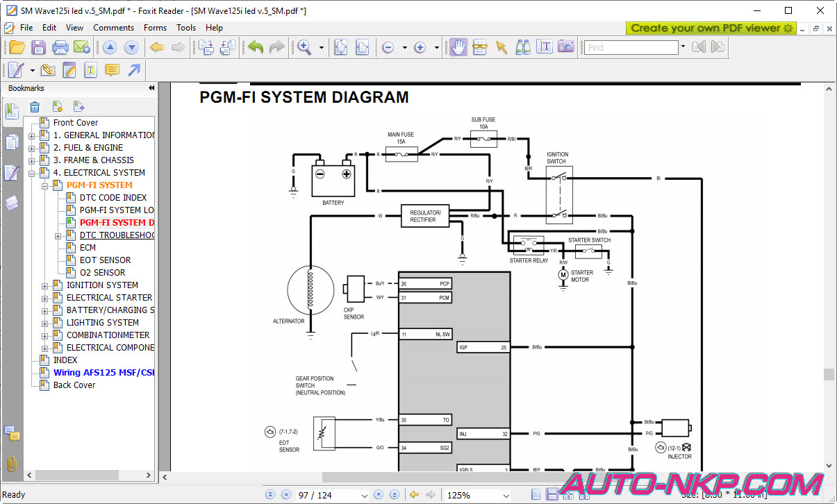Collapse the PGM-FI SYSTEM bookmark node
The width and height of the screenshot is (837, 504).
[x=44, y=185]
